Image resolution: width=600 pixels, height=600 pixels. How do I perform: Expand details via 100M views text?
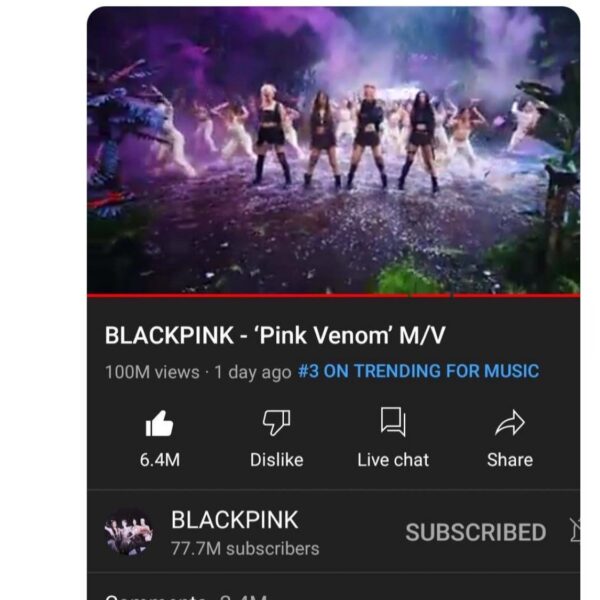(x=152, y=372)
